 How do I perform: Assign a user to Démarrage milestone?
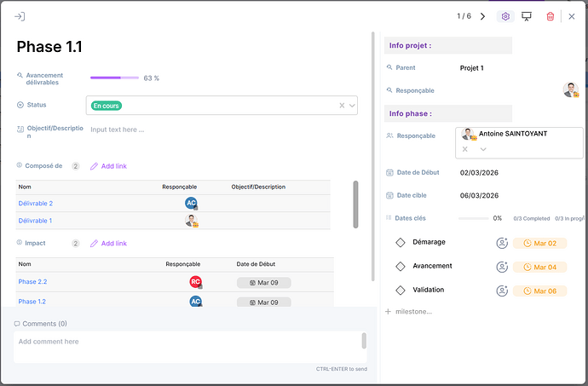pyautogui.click(x=502, y=243)
